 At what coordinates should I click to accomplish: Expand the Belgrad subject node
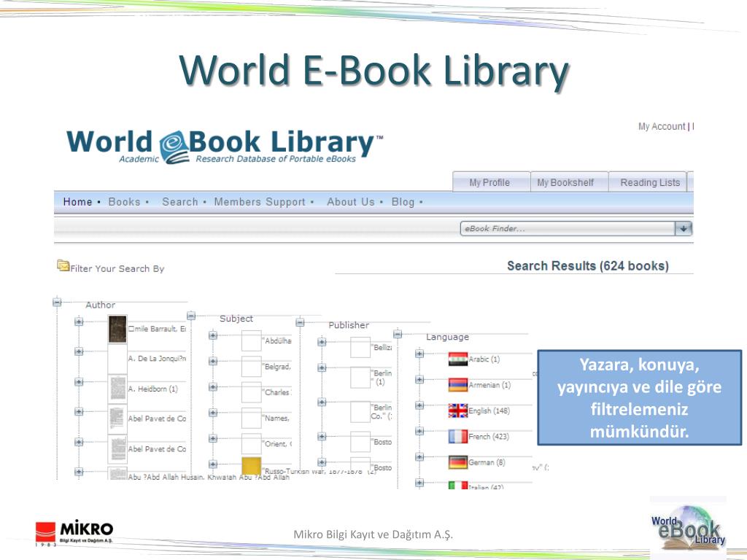pyautogui.click(x=213, y=361)
